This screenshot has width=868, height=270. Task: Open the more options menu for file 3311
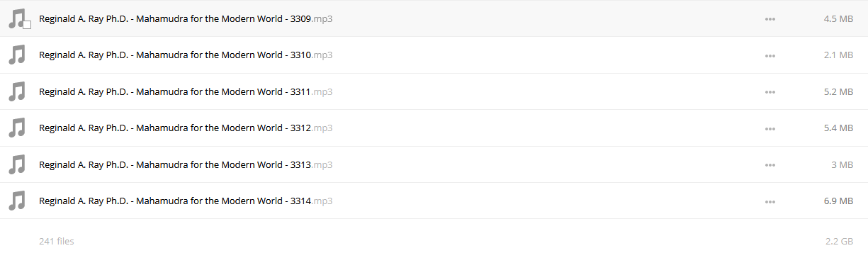coord(770,92)
